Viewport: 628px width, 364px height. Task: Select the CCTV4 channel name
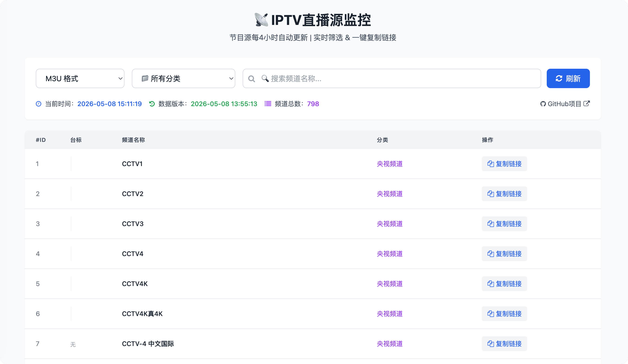coord(133,254)
